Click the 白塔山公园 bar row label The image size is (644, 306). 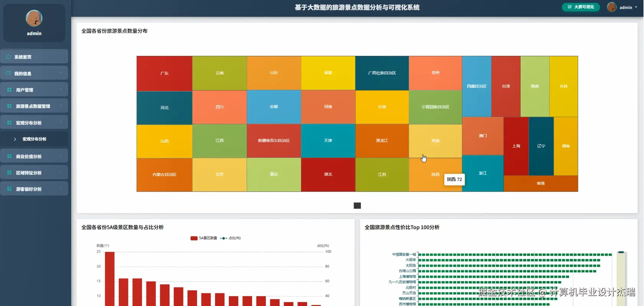coord(407,271)
